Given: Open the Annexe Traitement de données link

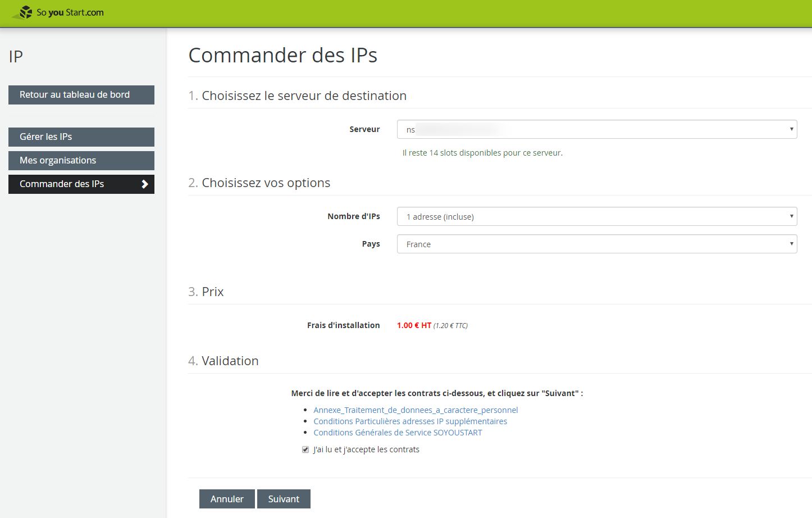Looking at the screenshot, I should [x=416, y=410].
